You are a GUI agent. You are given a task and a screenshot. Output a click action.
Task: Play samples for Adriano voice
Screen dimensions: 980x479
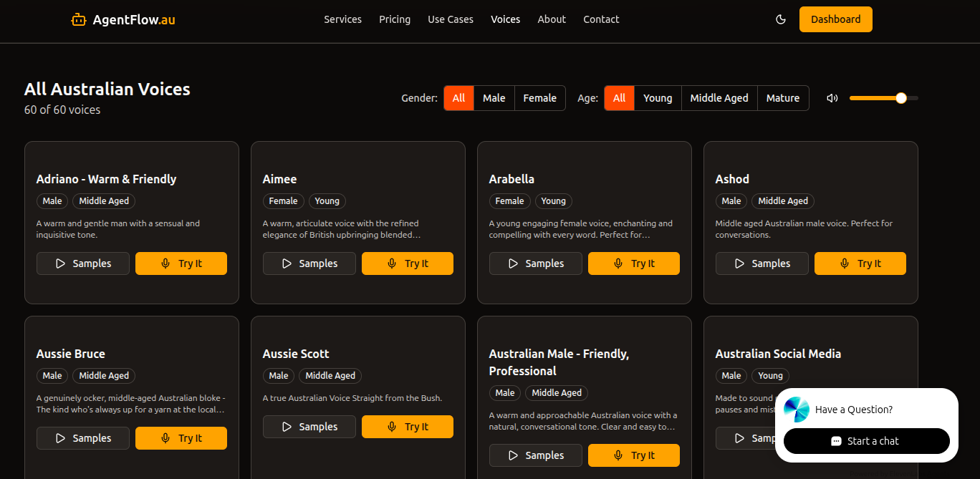[83, 263]
